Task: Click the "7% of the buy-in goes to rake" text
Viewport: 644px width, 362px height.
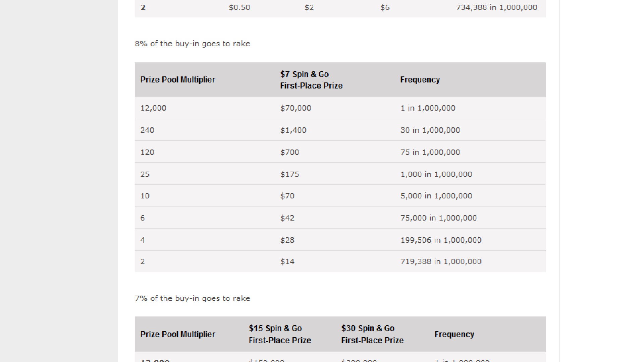Action: 192,298
